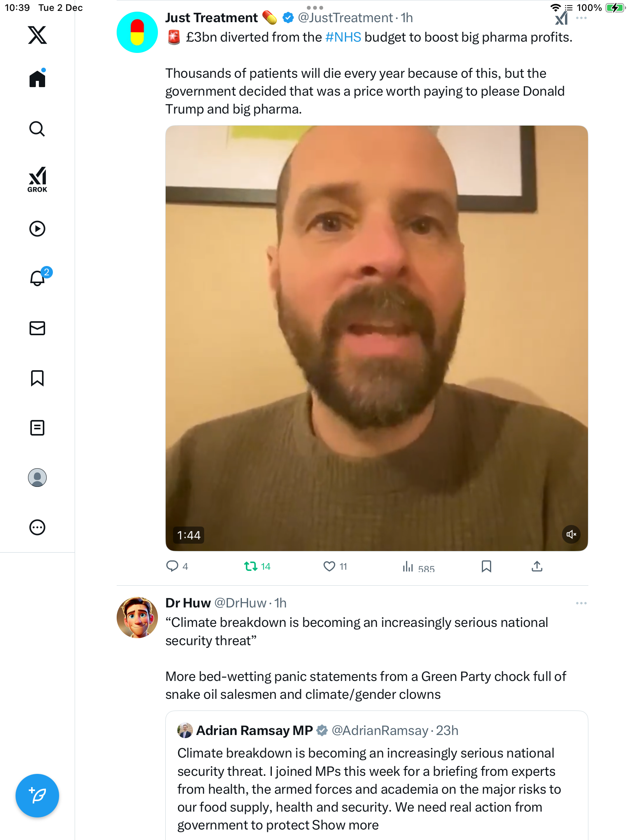The height and width of the screenshot is (840, 630).
Task: Go to Home feed icon
Action: coord(37,79)
